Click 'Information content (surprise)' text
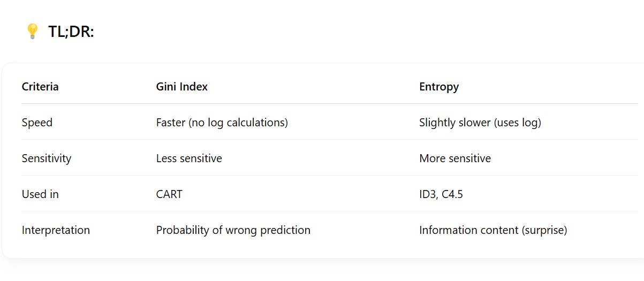This screenshot has width=644, height=281. [x=493, y=230]
